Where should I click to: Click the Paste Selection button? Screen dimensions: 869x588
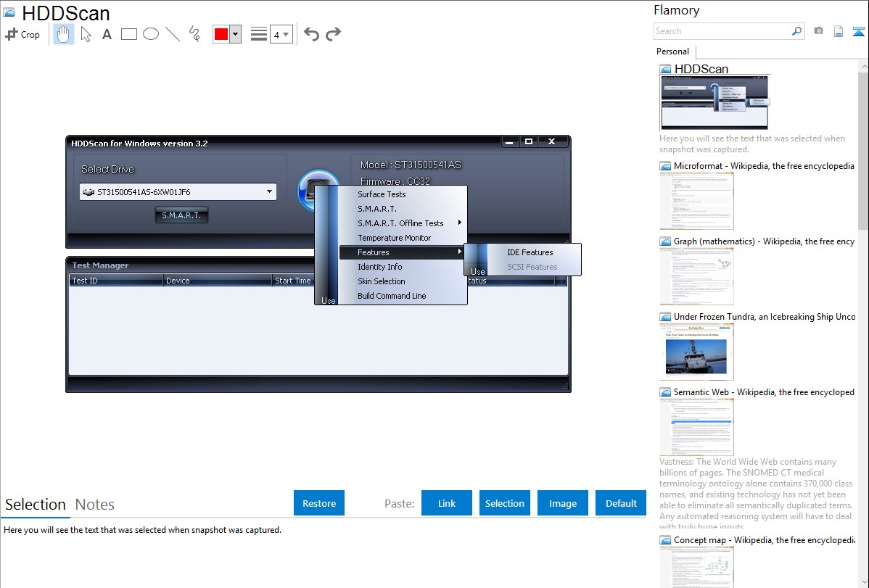(x=505, y=503)
